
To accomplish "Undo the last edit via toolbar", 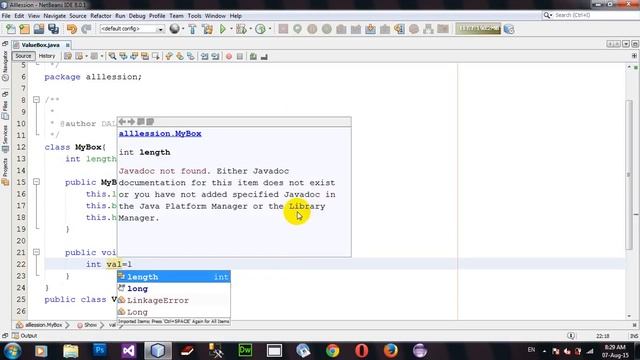I will pyautogui.click(x=72, y=29).
